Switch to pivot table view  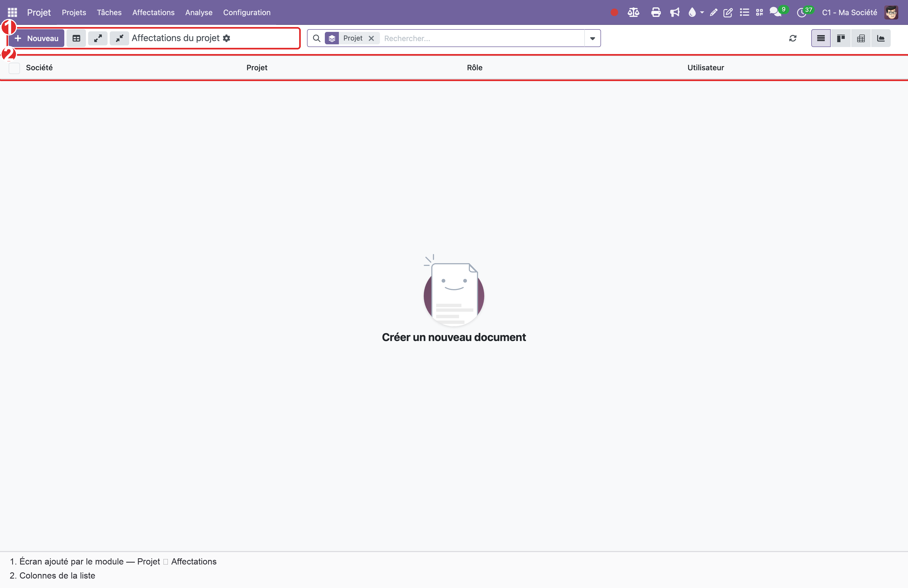coord(861,38)
